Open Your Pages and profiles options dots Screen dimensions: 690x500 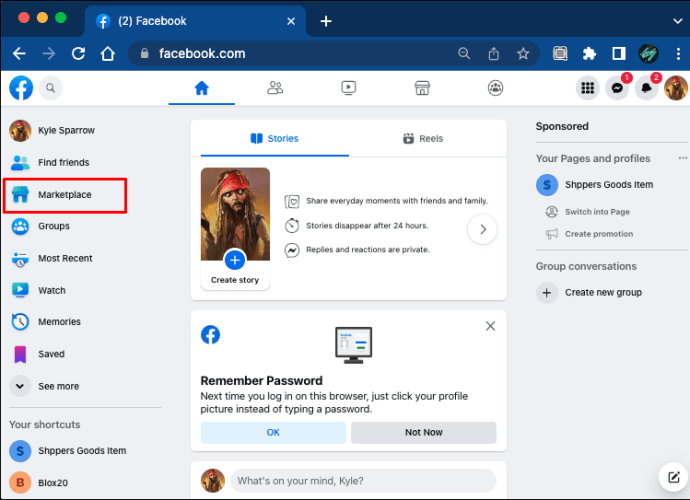pos(683,158)
